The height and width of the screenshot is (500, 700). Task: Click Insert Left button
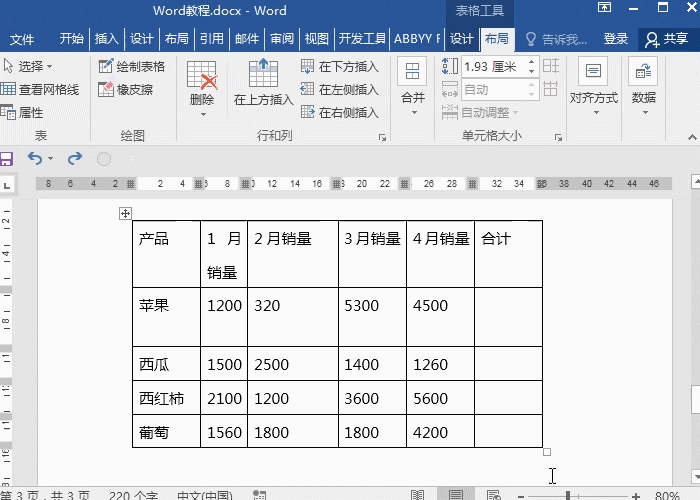340,90
